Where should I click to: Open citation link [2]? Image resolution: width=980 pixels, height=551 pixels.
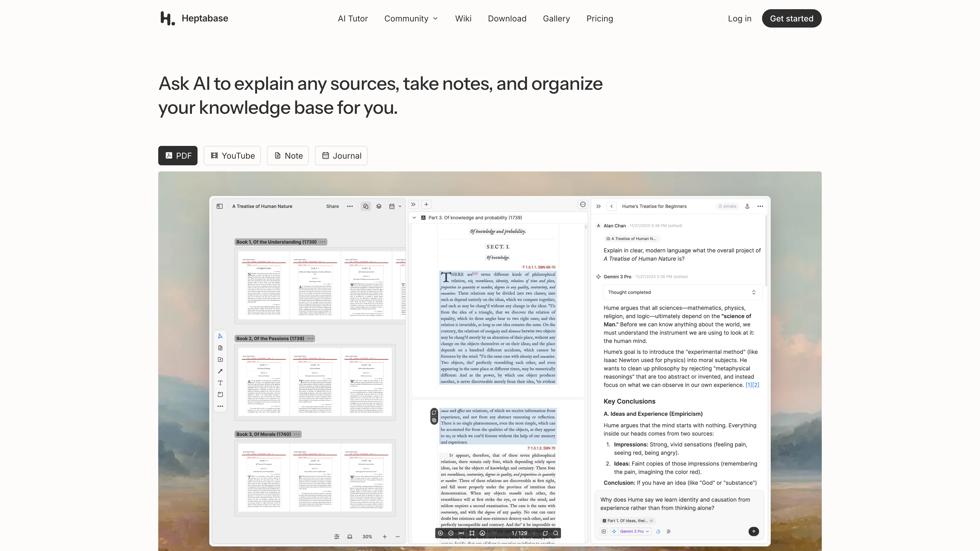pyautogui.click(x=755, y=385)
